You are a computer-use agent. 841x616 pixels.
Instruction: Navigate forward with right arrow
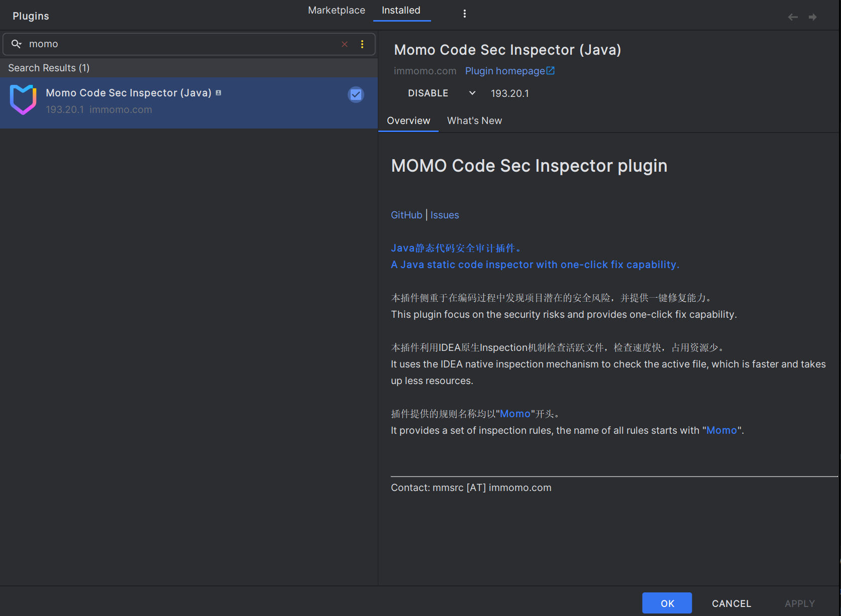point(812,17)
